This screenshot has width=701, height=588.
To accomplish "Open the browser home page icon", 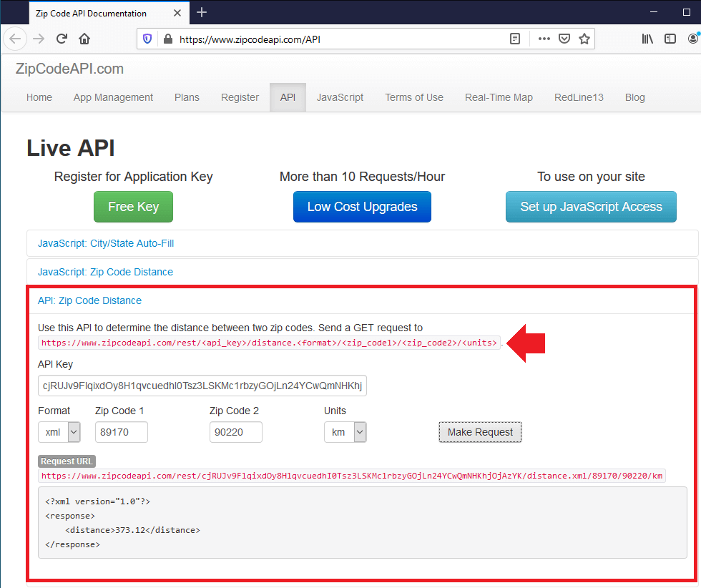I will [x=84, y=39].
